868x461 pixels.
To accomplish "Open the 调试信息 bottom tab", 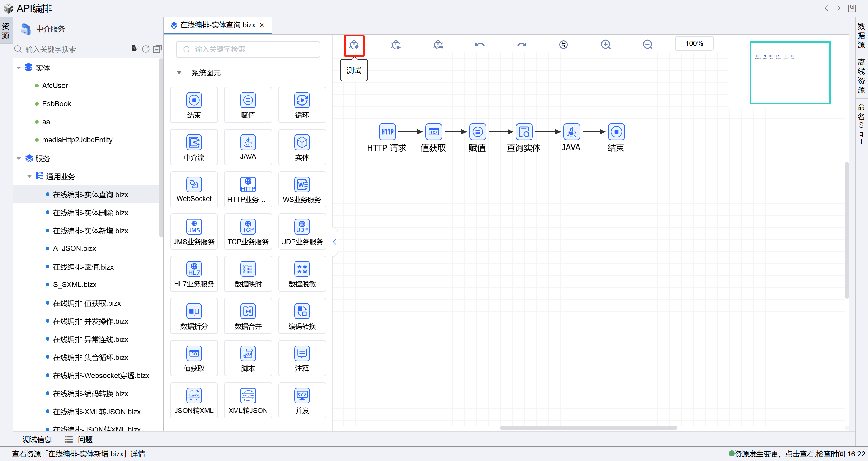I will [37, 439].
